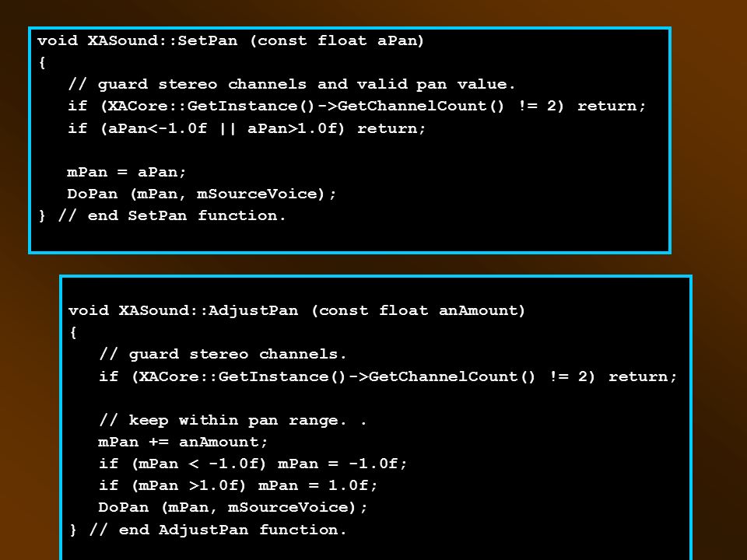Screen dimensions: 747x560
Task: Click the aPan range check line
Action: click(247, 128)
